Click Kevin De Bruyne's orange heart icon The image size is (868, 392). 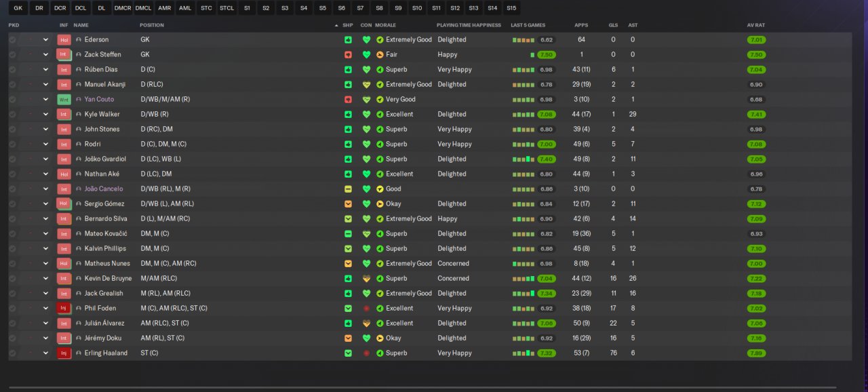(366, 278)
